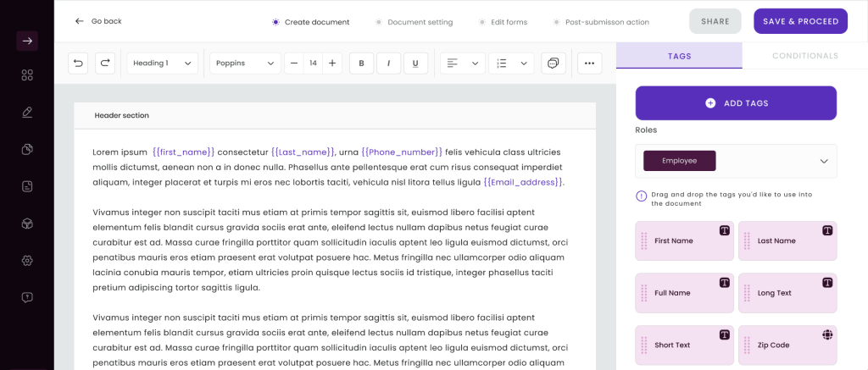
Task: Click the globe icon on Zip Code
Action: (x=827, y=334)
